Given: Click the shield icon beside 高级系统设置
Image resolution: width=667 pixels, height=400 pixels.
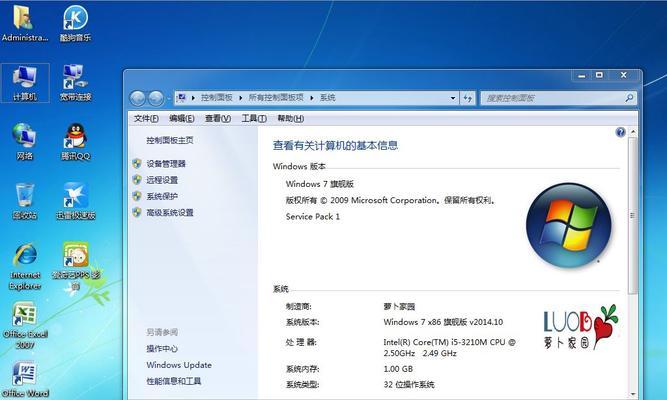Looking at the screenshot, I should click(137, 212).
